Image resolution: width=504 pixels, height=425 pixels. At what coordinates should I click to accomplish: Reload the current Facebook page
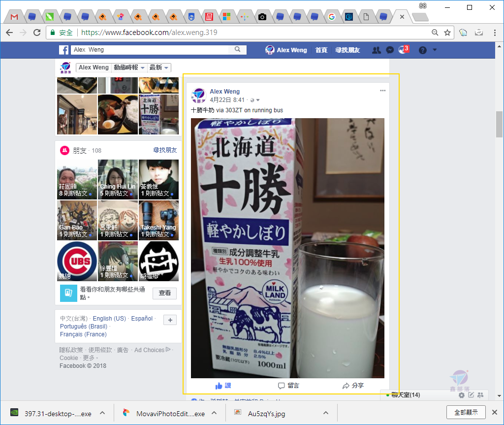coord(37,33)
